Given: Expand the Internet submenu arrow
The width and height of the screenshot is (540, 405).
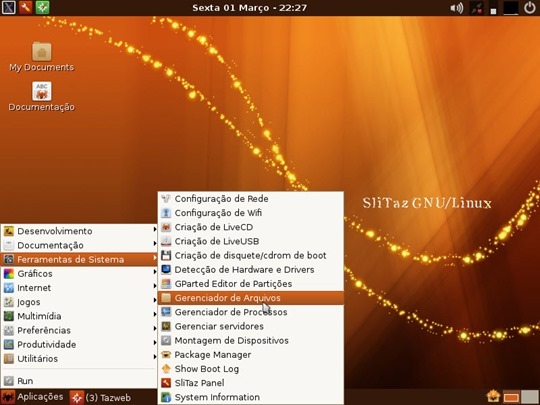Looking at the screenshot, I should point(155,286).
